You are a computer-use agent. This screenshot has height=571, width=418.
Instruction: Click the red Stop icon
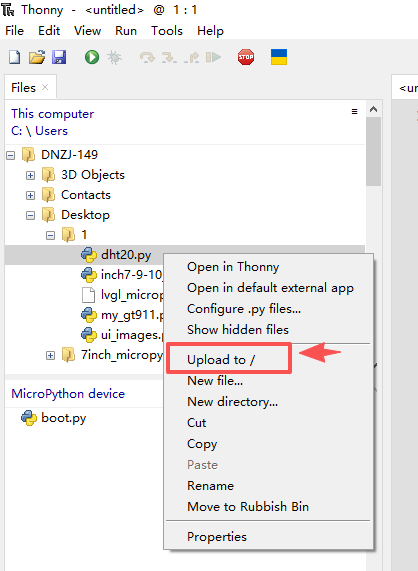pos(246,57)
